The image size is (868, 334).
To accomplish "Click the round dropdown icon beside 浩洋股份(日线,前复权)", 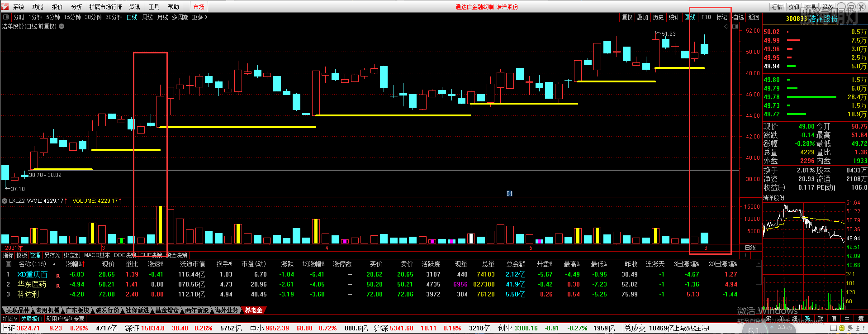I will click(62, 26).
